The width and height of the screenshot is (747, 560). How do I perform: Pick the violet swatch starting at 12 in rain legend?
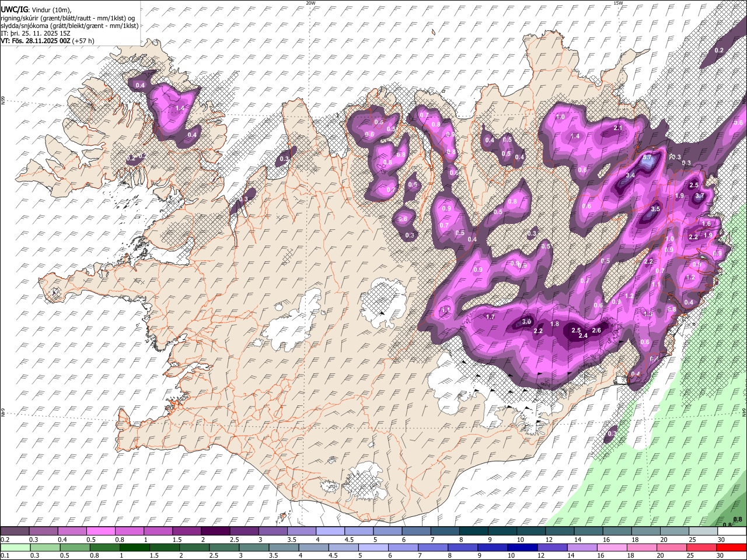[x=551, y=548]
